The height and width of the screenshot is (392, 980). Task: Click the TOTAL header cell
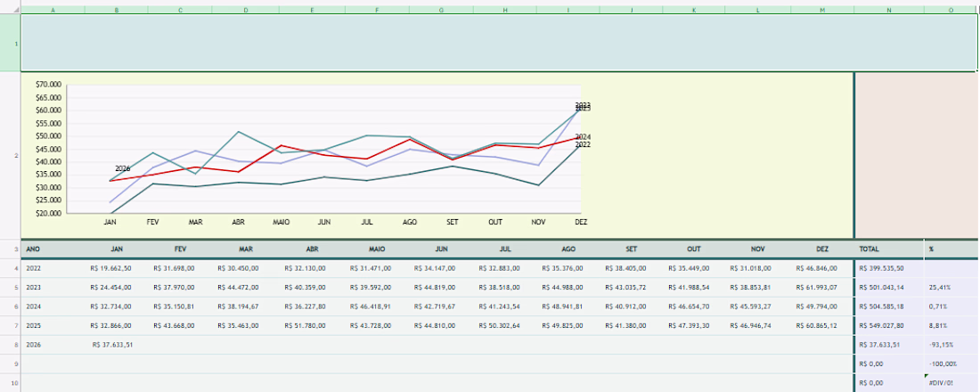889,249
